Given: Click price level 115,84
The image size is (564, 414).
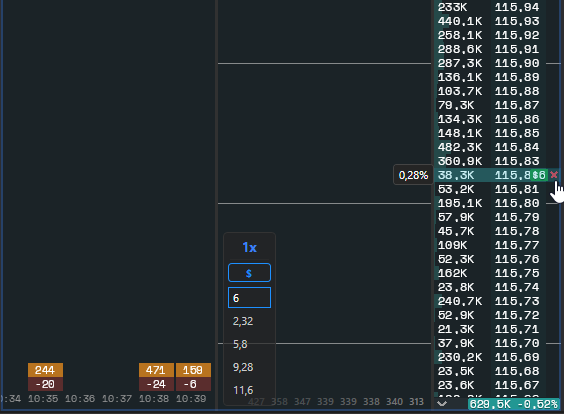Looking at the screenshot, I should [x=517, y=147].
